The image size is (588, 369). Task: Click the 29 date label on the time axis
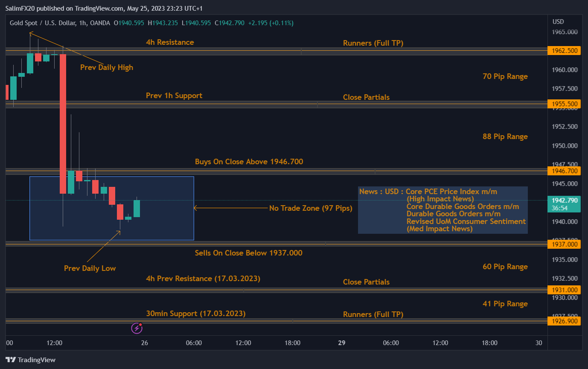(341, 343)
